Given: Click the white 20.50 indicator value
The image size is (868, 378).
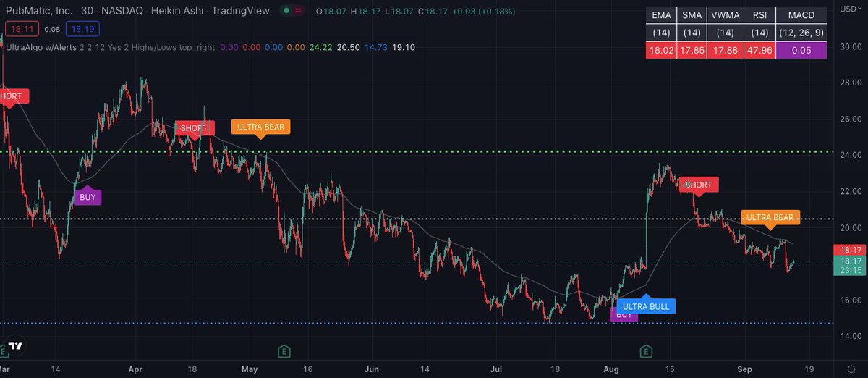Looking at the screenshot, I should coord(349,46).
